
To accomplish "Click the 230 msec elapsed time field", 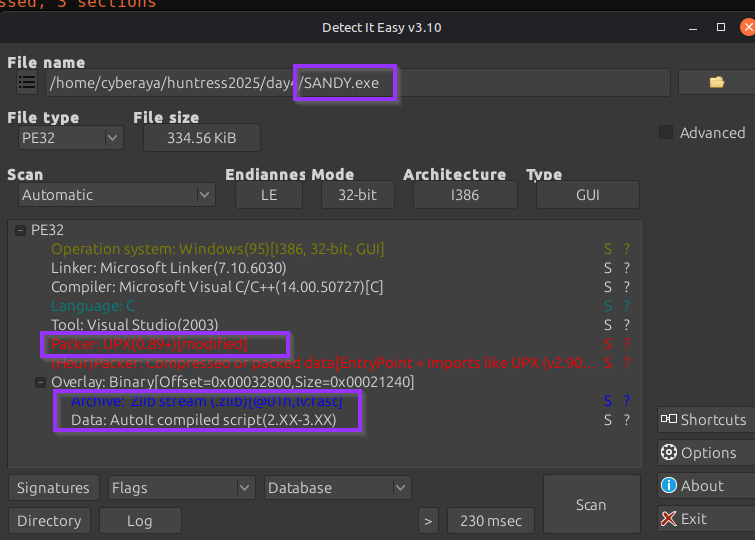I will 491,521.
